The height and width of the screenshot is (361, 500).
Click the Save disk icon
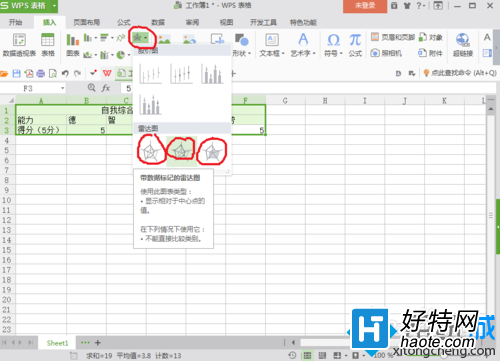tap(16, 73)
